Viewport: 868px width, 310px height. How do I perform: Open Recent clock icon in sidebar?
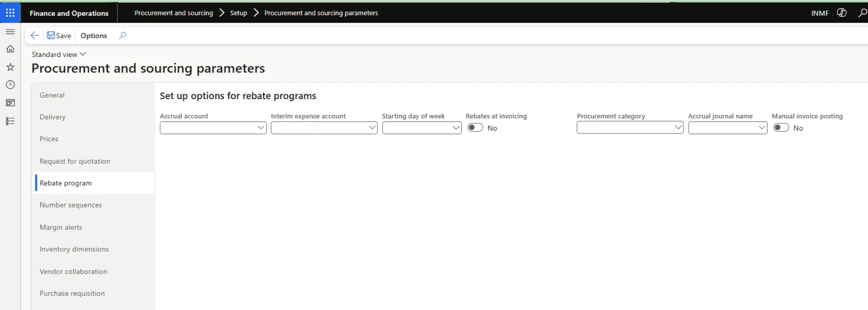pyautogui.click(x=10, y=85)
